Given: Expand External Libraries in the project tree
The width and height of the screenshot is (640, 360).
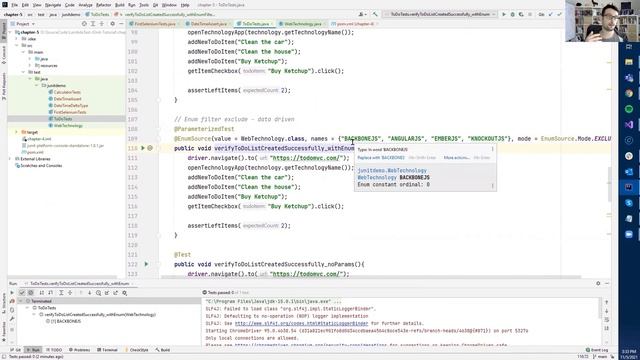Looking at the screenshot, I should pos(11,159).
